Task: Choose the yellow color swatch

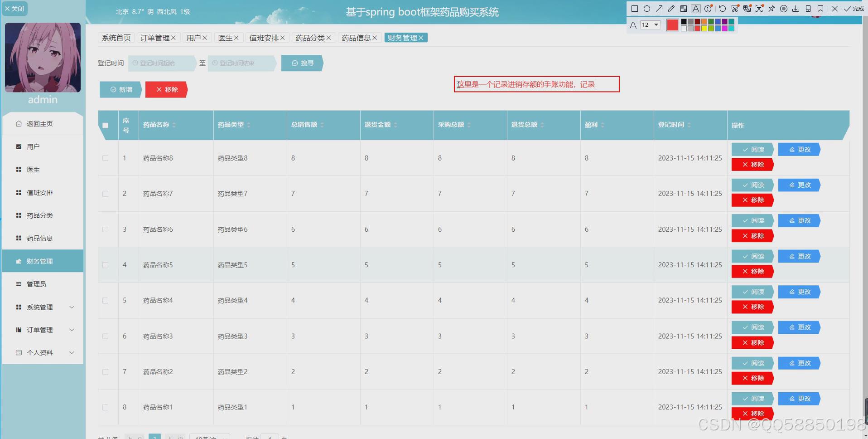Action: pyautogui.click(x=704, y=29)
